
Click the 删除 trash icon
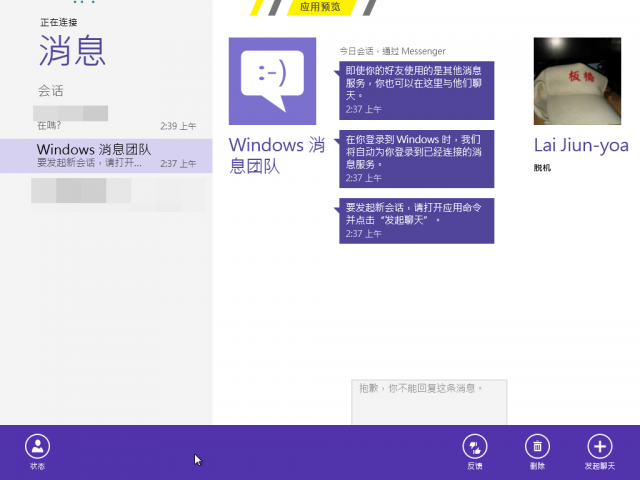pos(537,447)
